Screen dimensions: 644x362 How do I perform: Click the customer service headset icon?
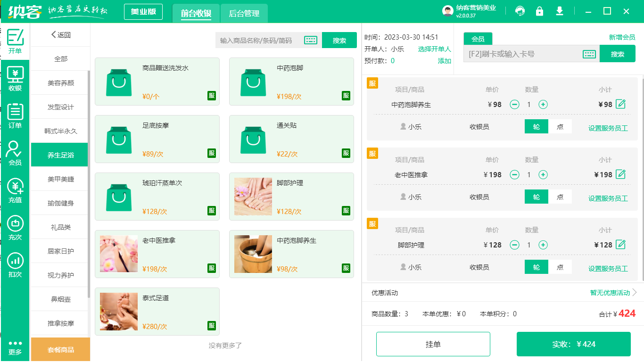tap(520, 11)
